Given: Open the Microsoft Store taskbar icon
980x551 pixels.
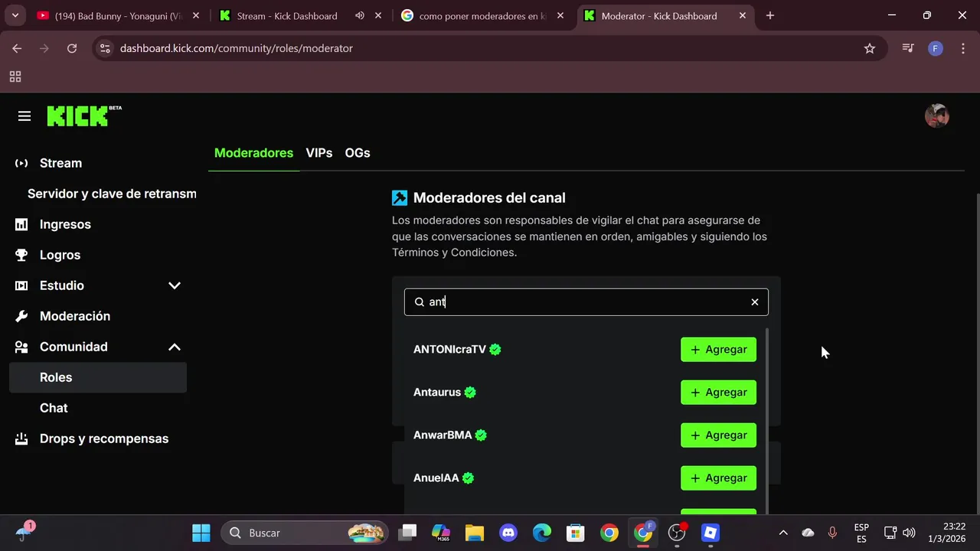Looking at the screenshot, I should click(x=576, y=533).
